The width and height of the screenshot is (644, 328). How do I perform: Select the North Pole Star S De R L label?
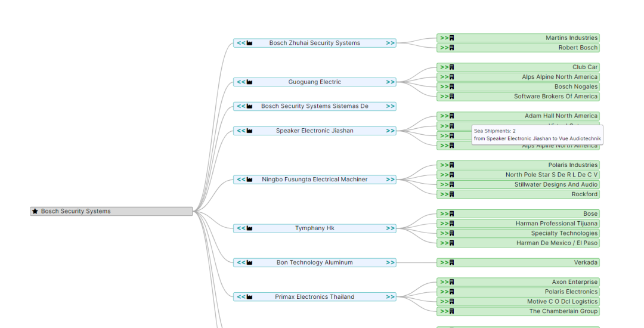pos(552,175)
